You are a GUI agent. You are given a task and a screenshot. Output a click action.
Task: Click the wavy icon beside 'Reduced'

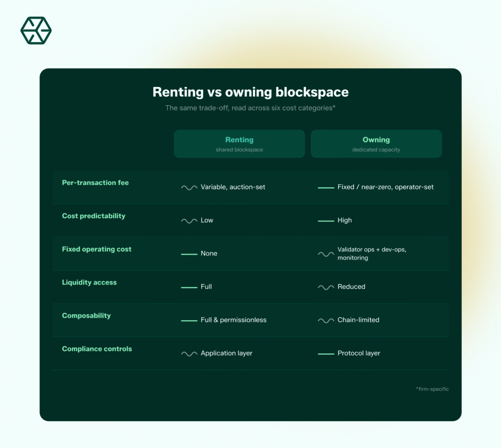tap(326, 287)
